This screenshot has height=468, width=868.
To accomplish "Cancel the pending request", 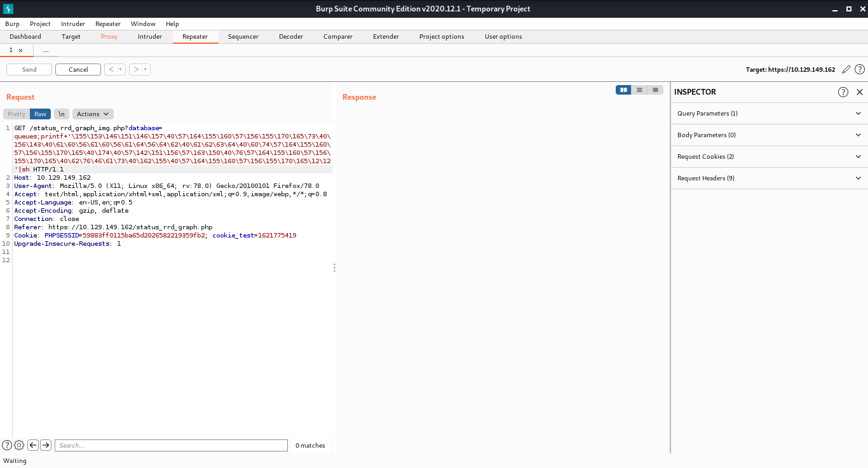I will (x=78, y=69).
